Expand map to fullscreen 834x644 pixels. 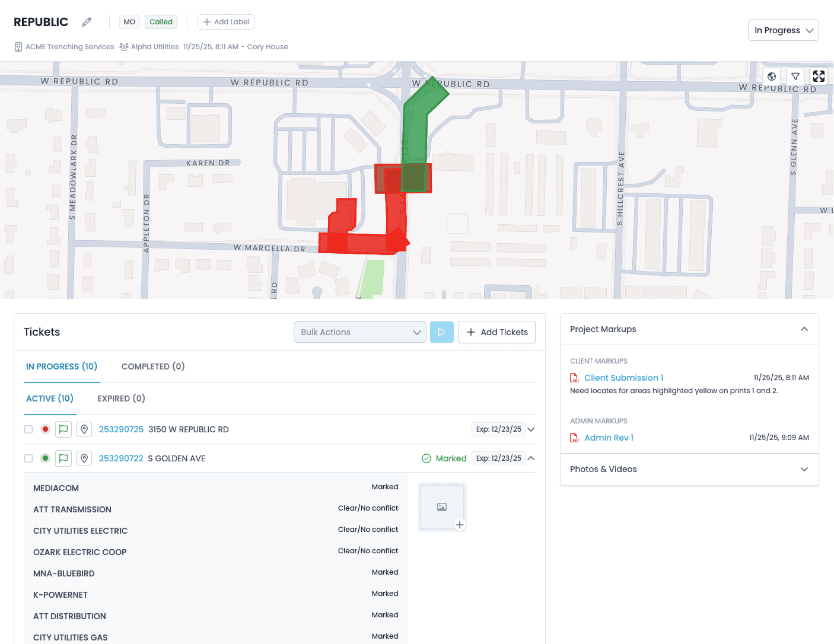(x=819, y=76)
